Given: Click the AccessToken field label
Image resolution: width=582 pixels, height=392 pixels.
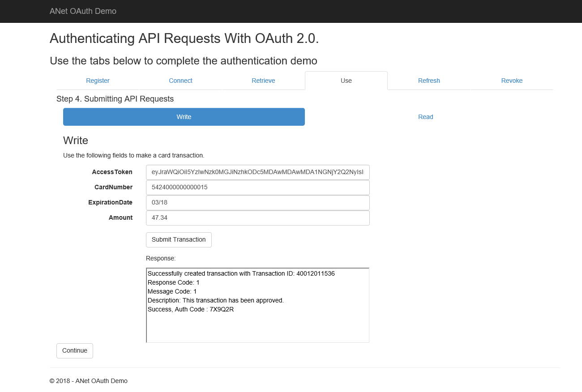Looking at the screenshot, I should pos(112,172).
